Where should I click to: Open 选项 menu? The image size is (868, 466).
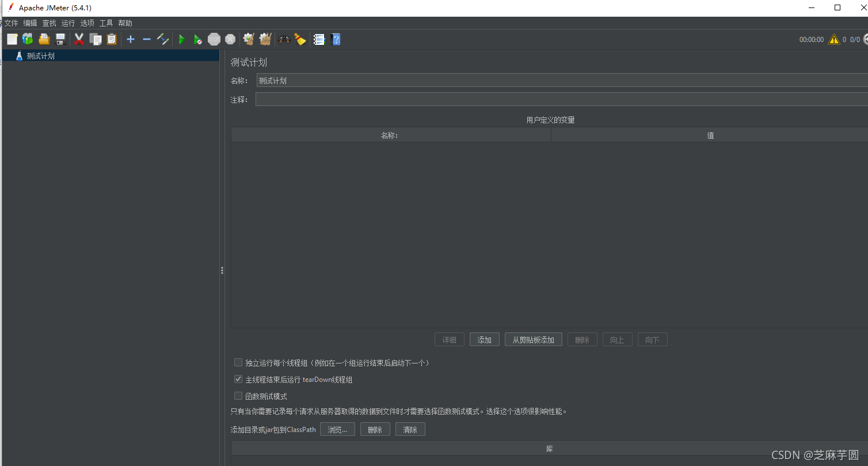tap(87, 23)
